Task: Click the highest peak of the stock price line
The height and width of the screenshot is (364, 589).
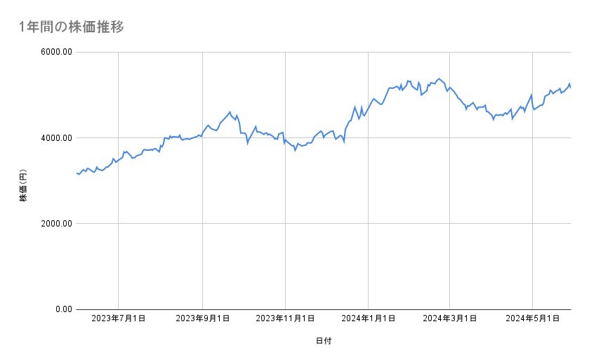Action: coord(439,79)
